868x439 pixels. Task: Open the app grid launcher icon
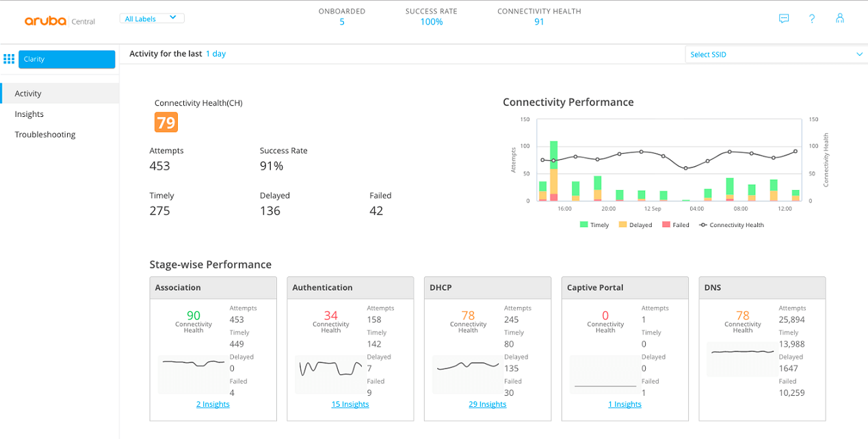[x=9, y=59]
